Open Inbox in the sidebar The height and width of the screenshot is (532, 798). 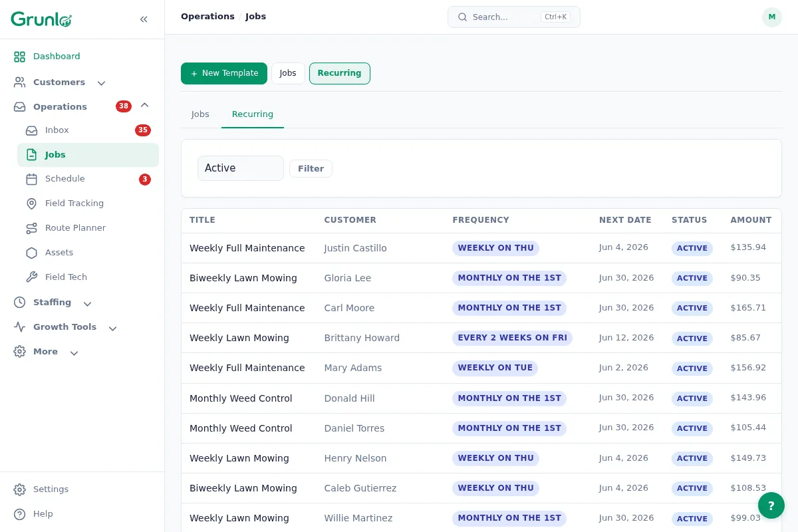(88, 130)
